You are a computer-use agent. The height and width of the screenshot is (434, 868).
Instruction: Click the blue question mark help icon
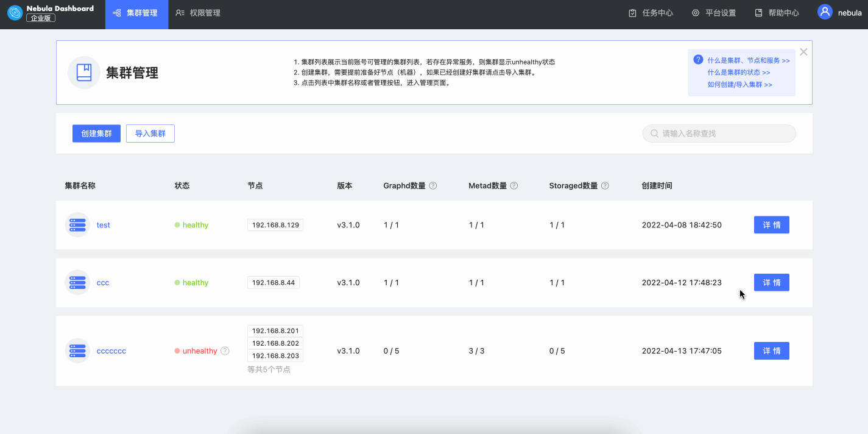(698, 59)
